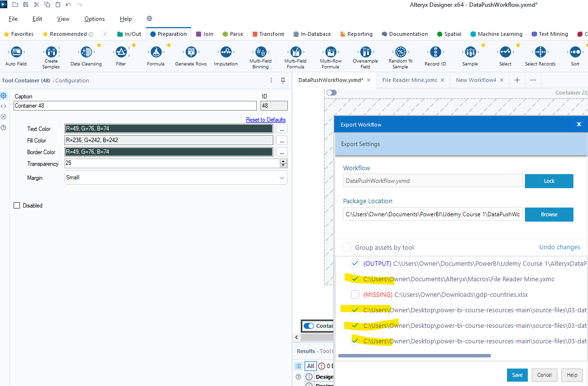Viewport: 588px width, 386px height.
Task: Select the Multi-Row Formula tool
Action: tap(330, 53)
